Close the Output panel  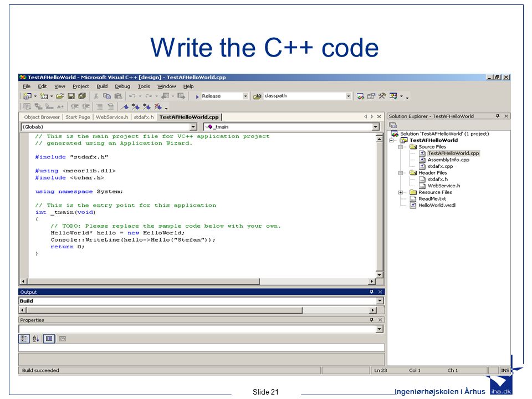380,292
